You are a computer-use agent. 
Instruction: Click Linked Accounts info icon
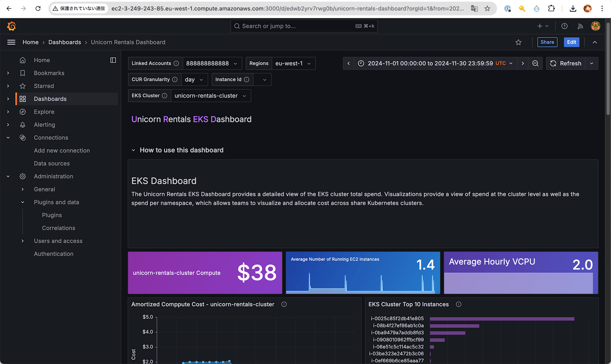coord(176,63)
